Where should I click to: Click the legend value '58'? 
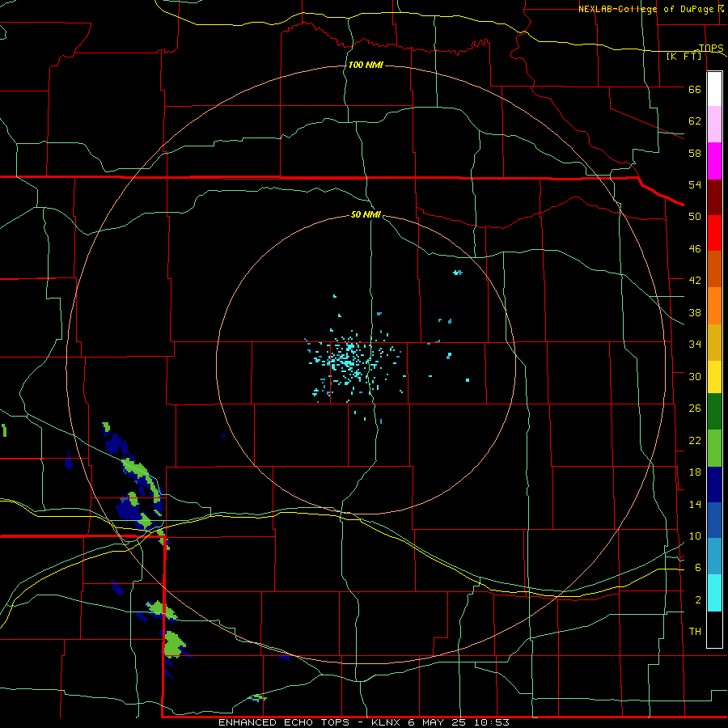(x=695, y=153)
